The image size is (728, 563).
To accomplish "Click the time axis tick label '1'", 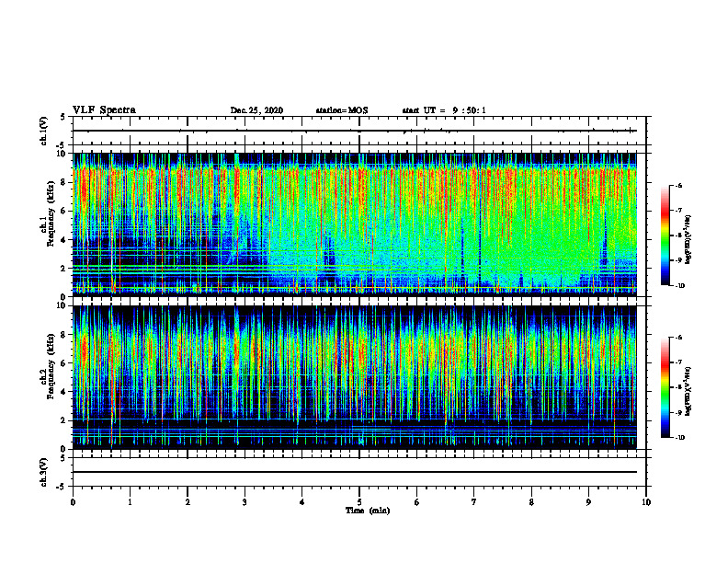I will point(130,502).
